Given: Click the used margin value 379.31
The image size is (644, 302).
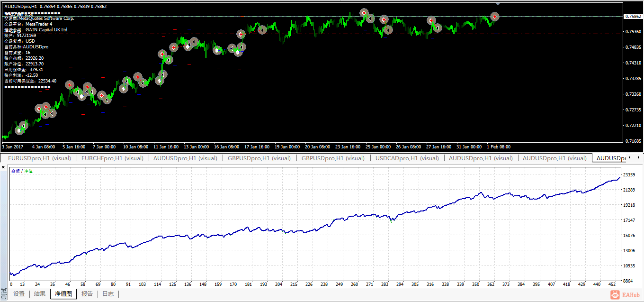Looking at the screenshot, I should (36, 70).
